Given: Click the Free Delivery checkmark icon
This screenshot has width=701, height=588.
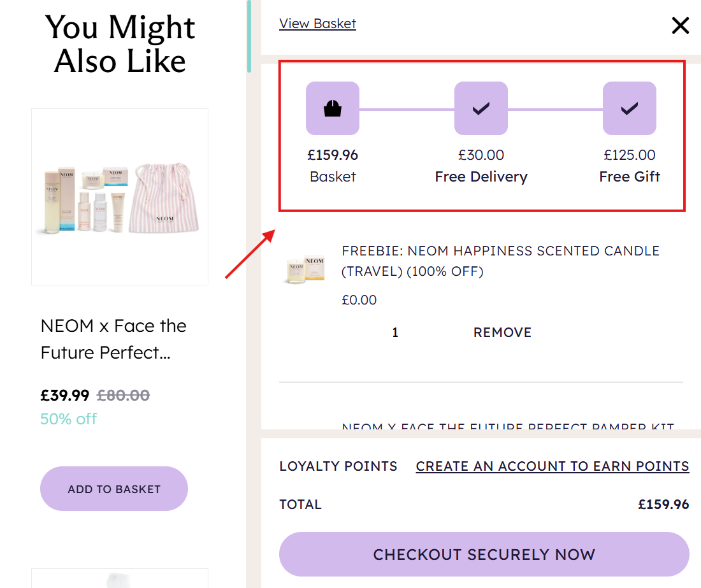Looking at the screenshot, I should pos(481,108).
